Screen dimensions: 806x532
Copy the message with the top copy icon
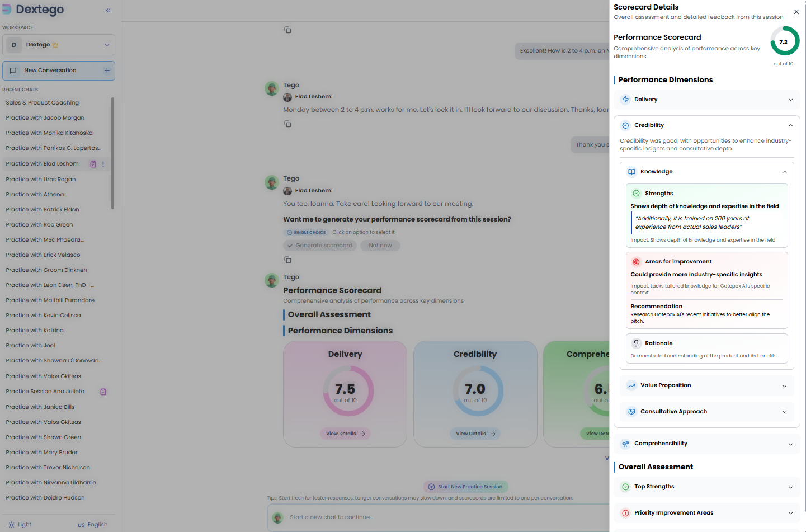(x=287, y=30)
